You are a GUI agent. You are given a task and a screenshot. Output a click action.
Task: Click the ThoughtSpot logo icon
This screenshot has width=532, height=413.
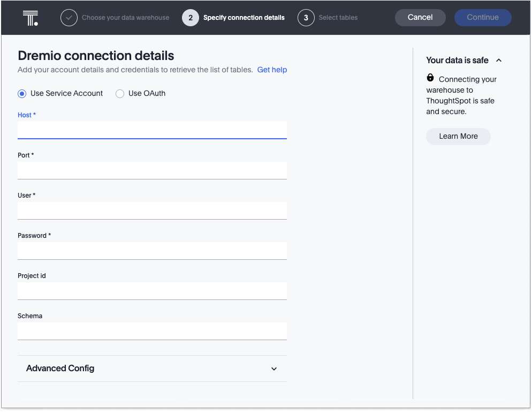coord(31,18)
